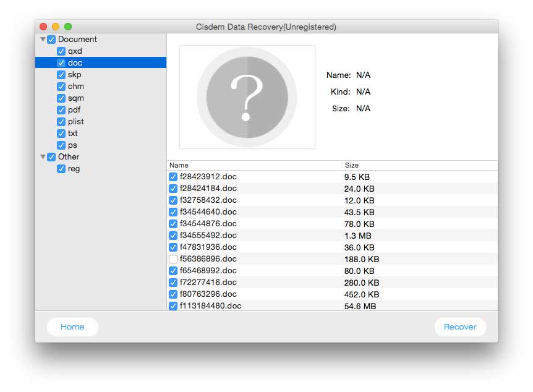
Task: Uncheck the f32758432.doc file checkbox
Action: (x=173, y=200)
